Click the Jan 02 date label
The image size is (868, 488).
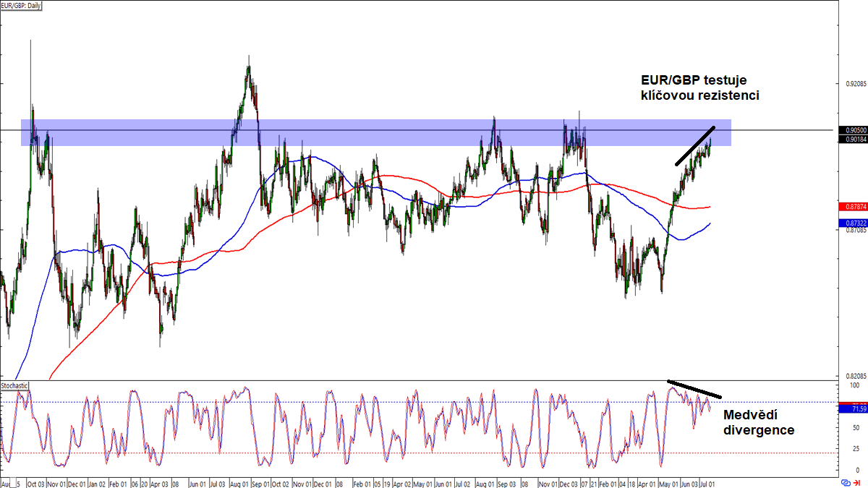point(97,483)
